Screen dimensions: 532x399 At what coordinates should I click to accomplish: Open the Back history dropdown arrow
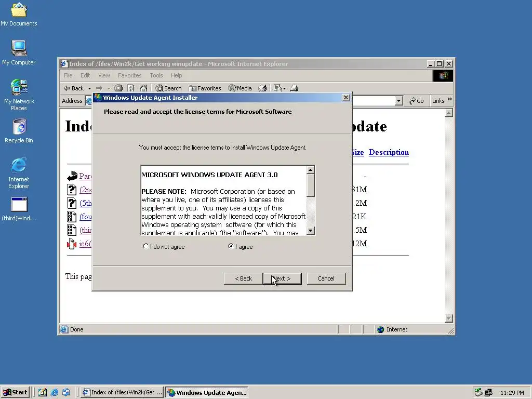[x=89, y=88]
